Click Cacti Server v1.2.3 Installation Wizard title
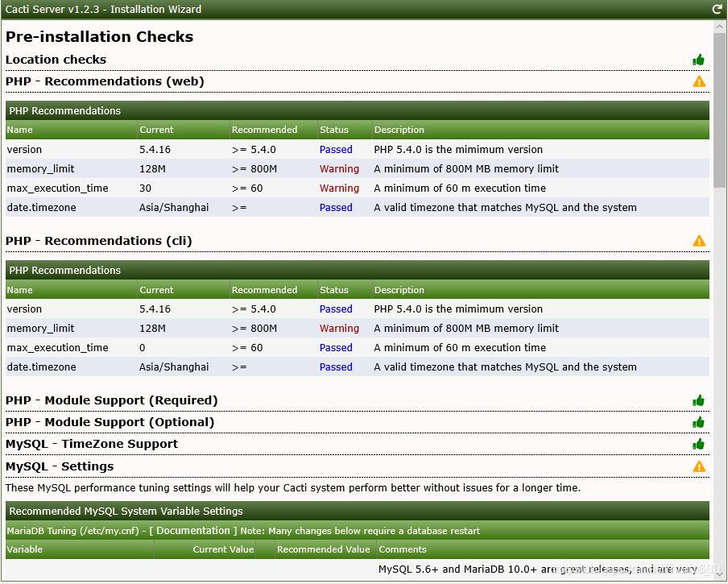Image resolution: width=728 pixels, height=584 pixels. [x=103, y=10]
